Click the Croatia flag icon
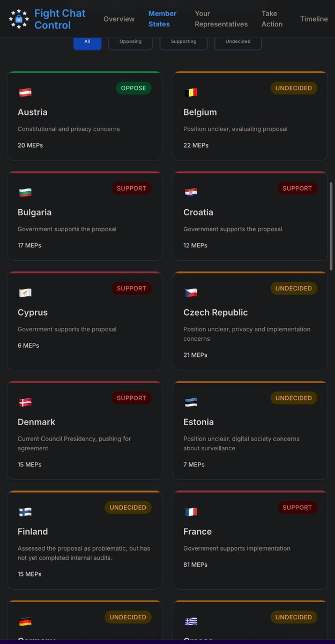The height and width of the screenshot is (644, 335). pyautogui.click(x=191, y=192)
